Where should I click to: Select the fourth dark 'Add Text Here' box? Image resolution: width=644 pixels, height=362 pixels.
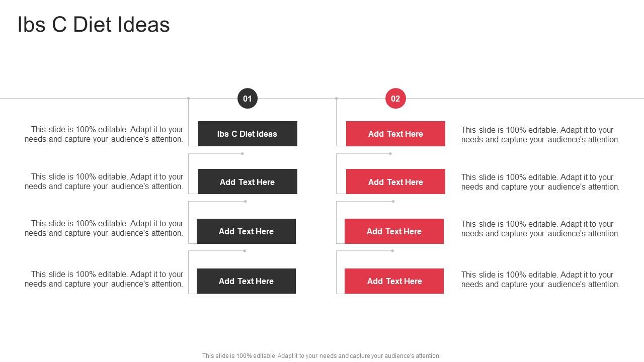click(246, 281)
